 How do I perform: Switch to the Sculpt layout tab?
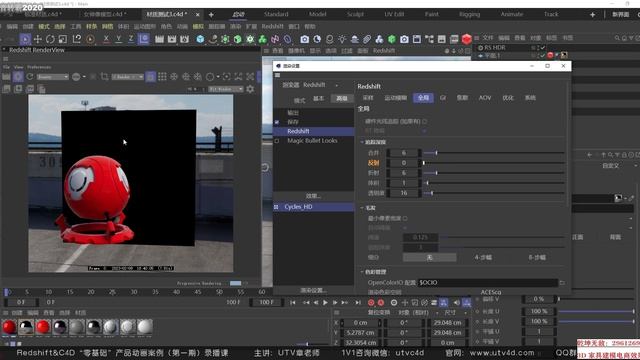(355, 14)
